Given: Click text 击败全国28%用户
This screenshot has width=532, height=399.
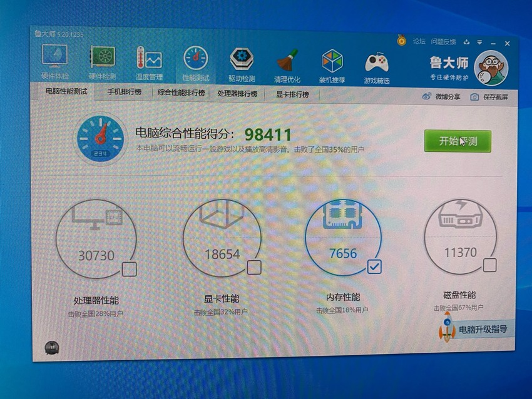Looking at the screenshot, I should tap(95, 314).
